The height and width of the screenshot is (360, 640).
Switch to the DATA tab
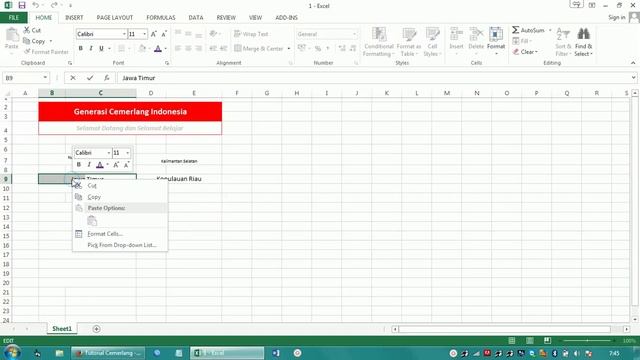(196, 18)
